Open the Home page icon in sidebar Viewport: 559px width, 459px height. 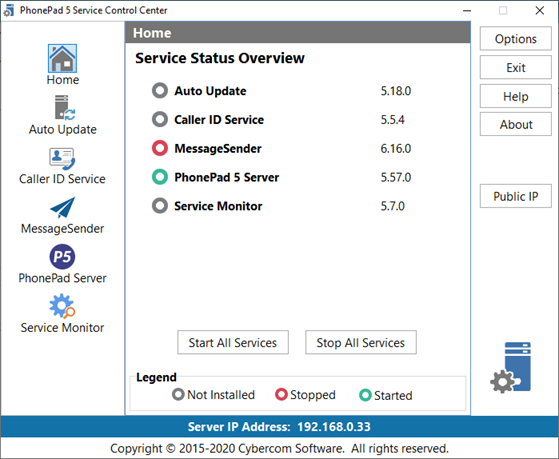[62, 58]
